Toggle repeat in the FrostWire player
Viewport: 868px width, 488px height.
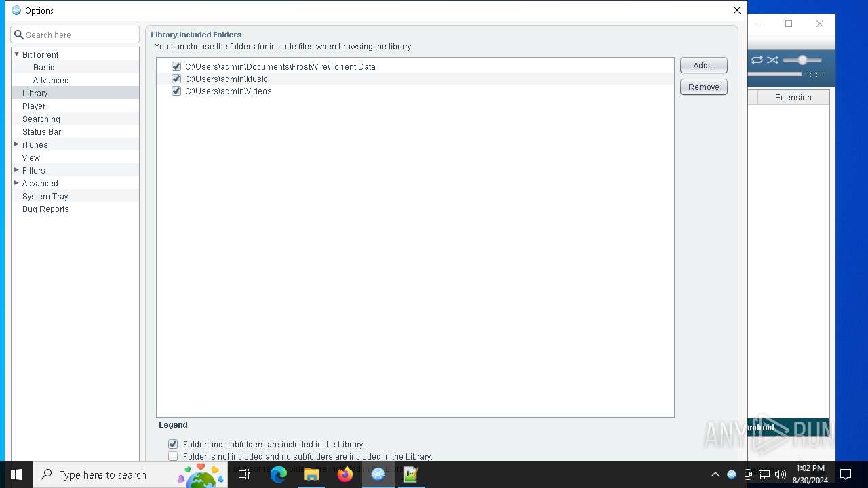757,60
